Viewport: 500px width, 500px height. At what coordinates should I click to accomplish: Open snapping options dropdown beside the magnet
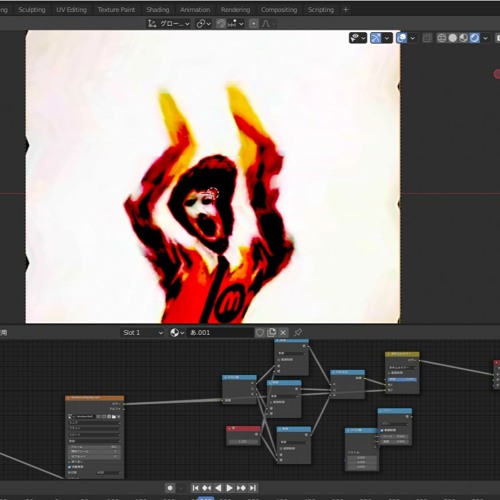[236, 24]
